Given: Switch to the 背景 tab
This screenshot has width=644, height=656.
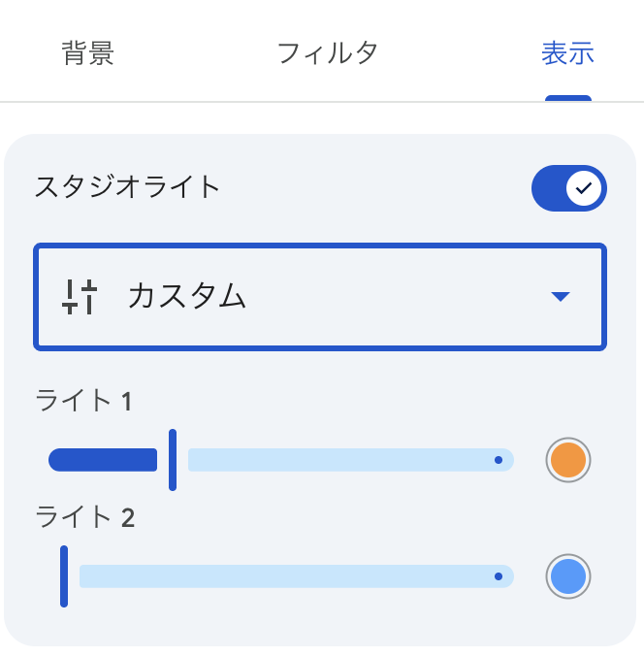Looking at the screenshot, I should tap(88, 53).
